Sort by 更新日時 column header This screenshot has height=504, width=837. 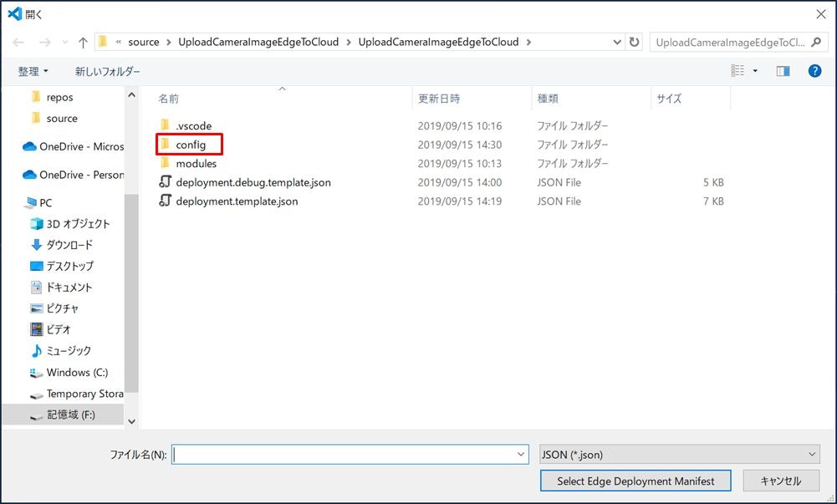pos(439,99)
